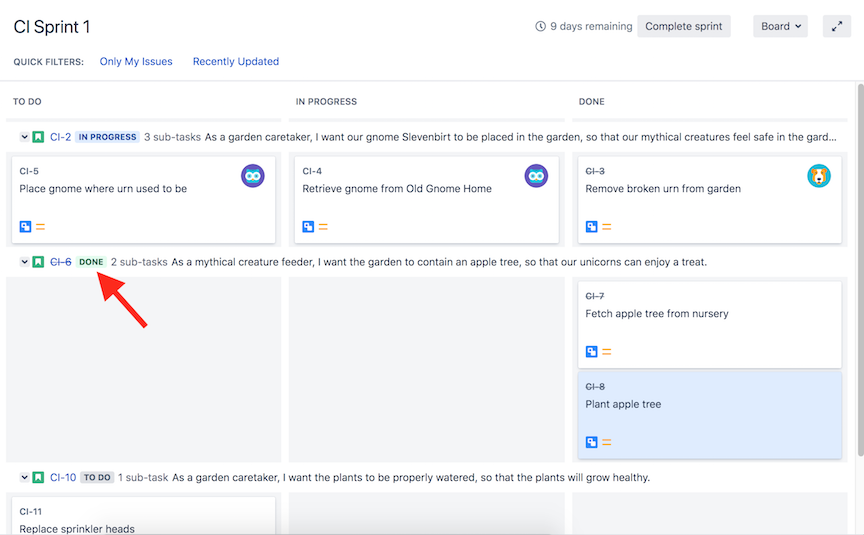Image resolution: width=864 pixels, height=535 pixels.
Task: Click the sub-task icon on CI-5 card
Action: pos(25,226)
